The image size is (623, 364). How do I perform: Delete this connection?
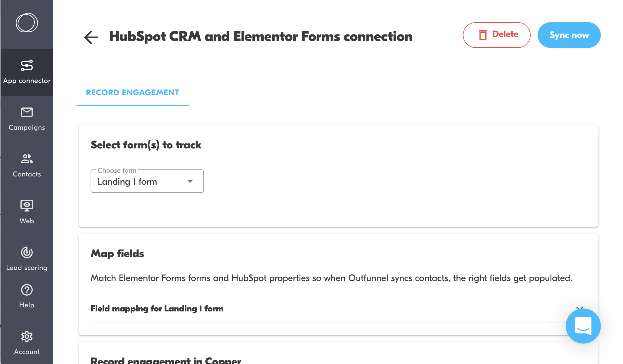[x=496, y=35]
